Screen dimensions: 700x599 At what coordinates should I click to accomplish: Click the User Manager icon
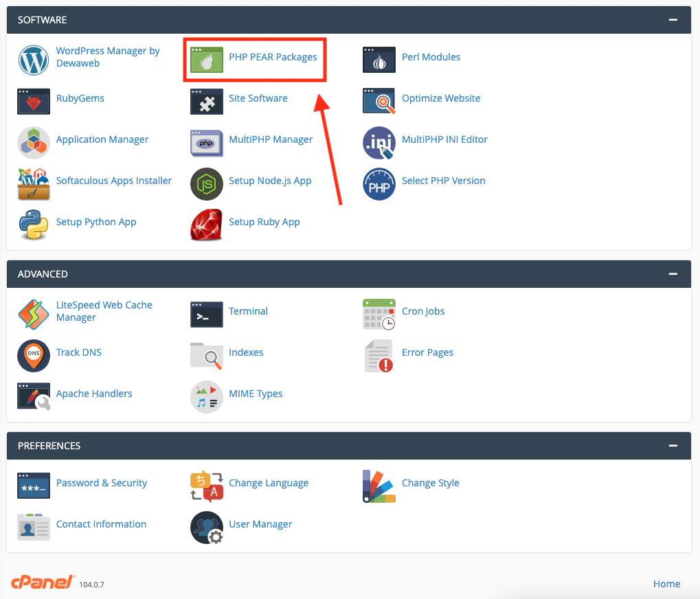pos(207,527)
